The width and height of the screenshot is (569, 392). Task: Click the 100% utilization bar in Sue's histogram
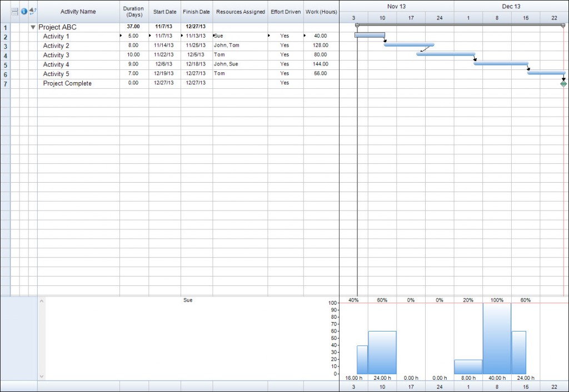tap(497, 339)
